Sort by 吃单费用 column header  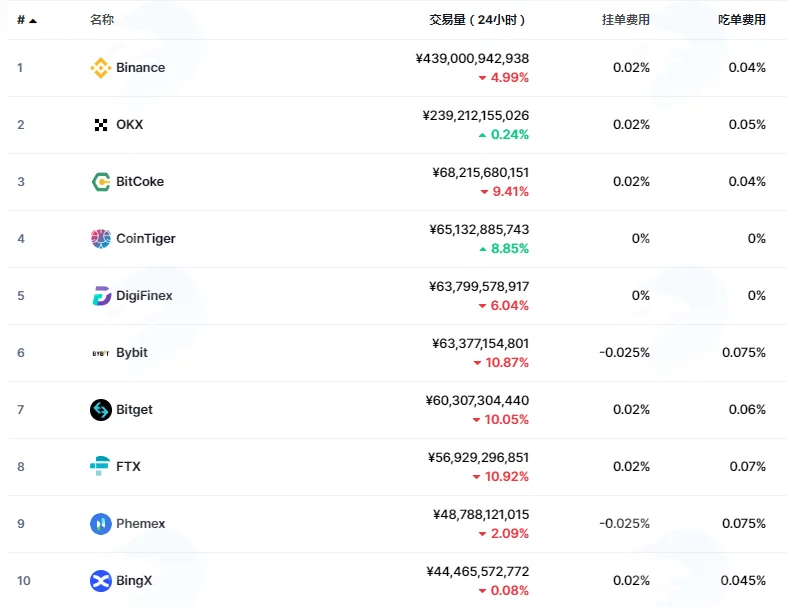(742, 20)
